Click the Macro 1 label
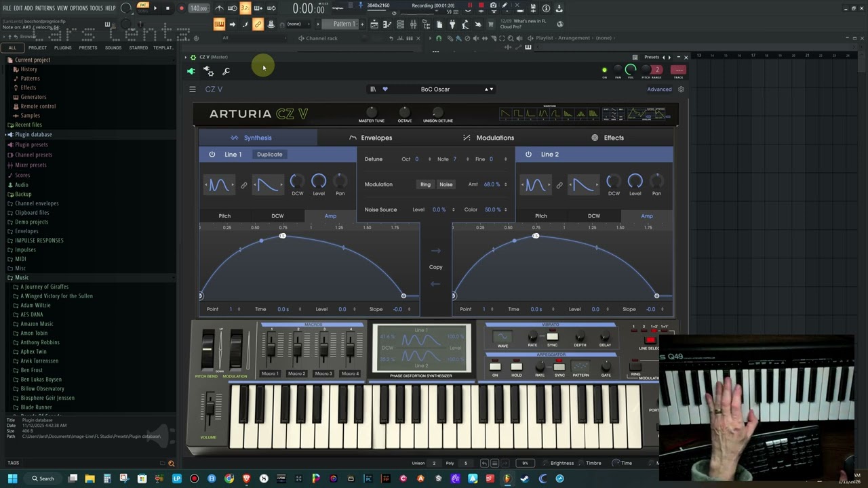This screenshot has width=868, height=488. 270,373
